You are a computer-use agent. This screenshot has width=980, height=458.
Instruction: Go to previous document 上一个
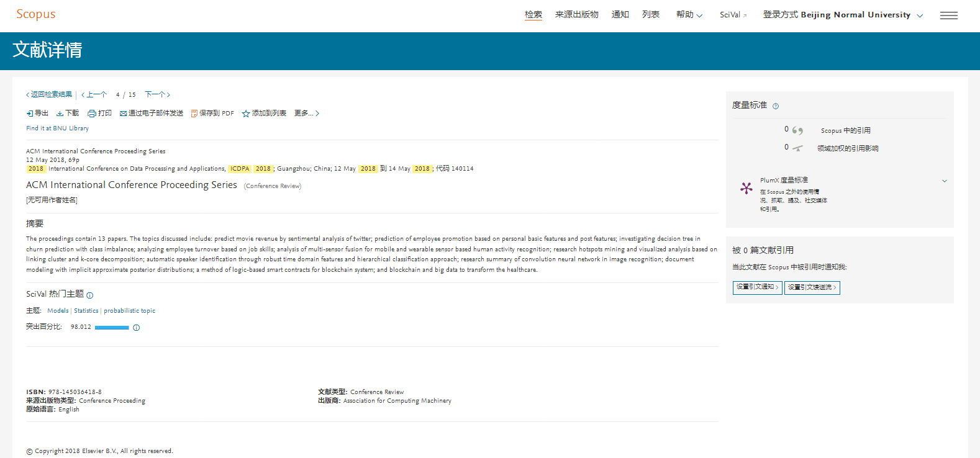(94, 94)
